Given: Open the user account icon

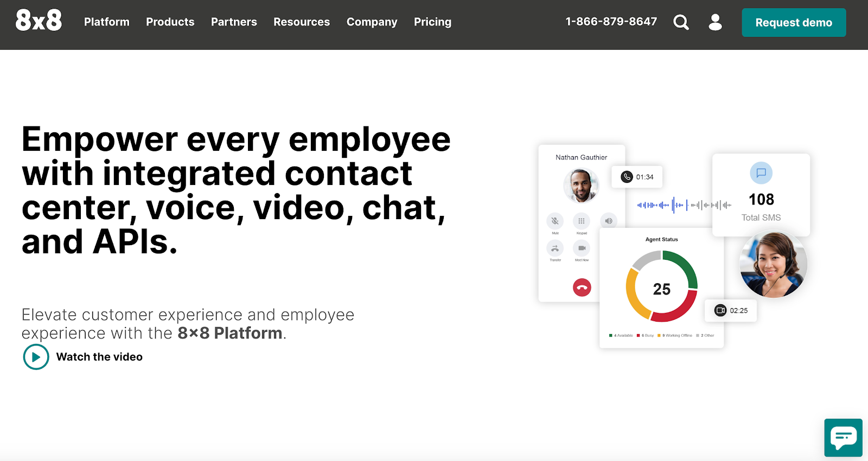Looking at the screenshot, I should point(716,22).
